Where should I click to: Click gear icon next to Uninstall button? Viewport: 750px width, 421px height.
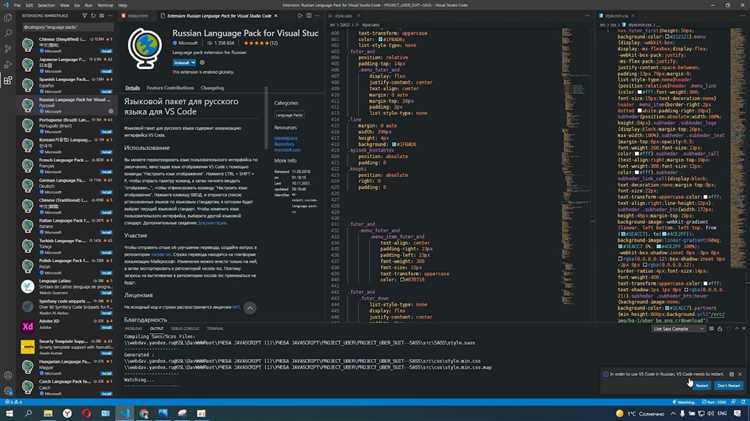pyautogui.click(x=201, y=62)
